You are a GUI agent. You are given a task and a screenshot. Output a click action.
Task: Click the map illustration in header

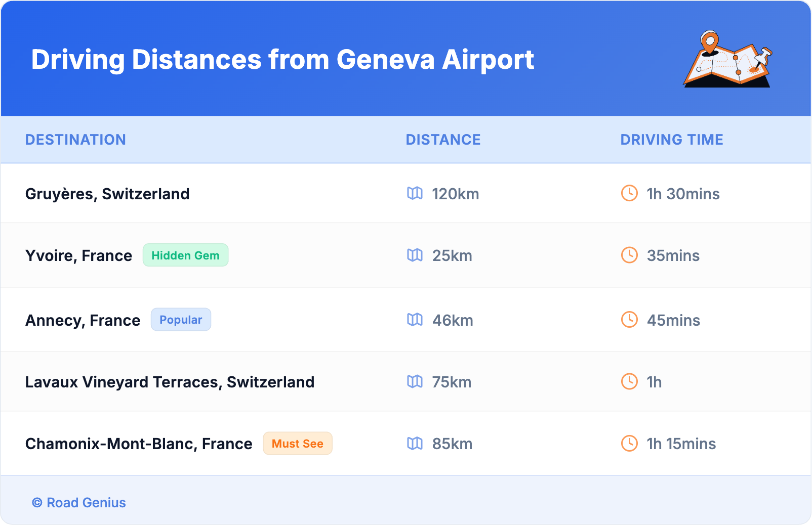(728, 60)
